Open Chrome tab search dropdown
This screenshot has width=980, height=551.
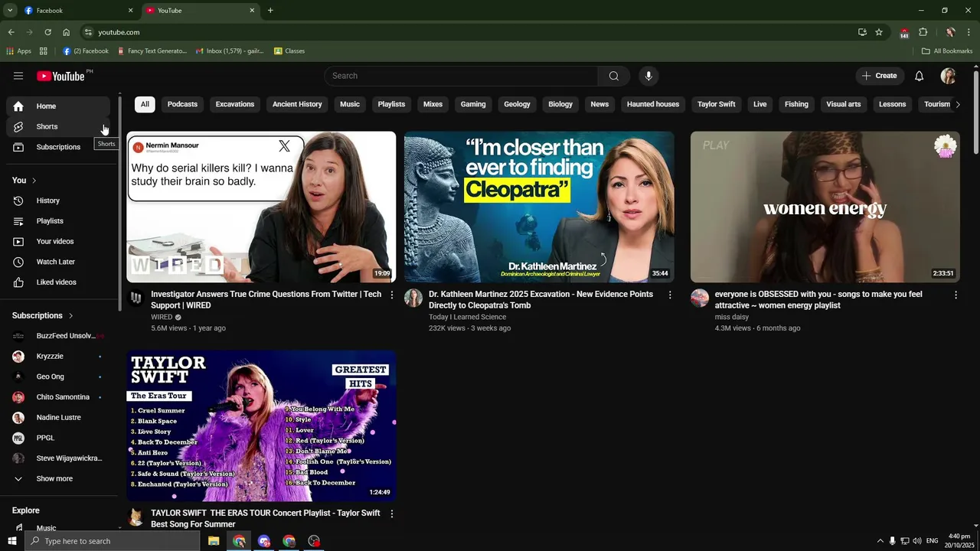coord(10,11)
